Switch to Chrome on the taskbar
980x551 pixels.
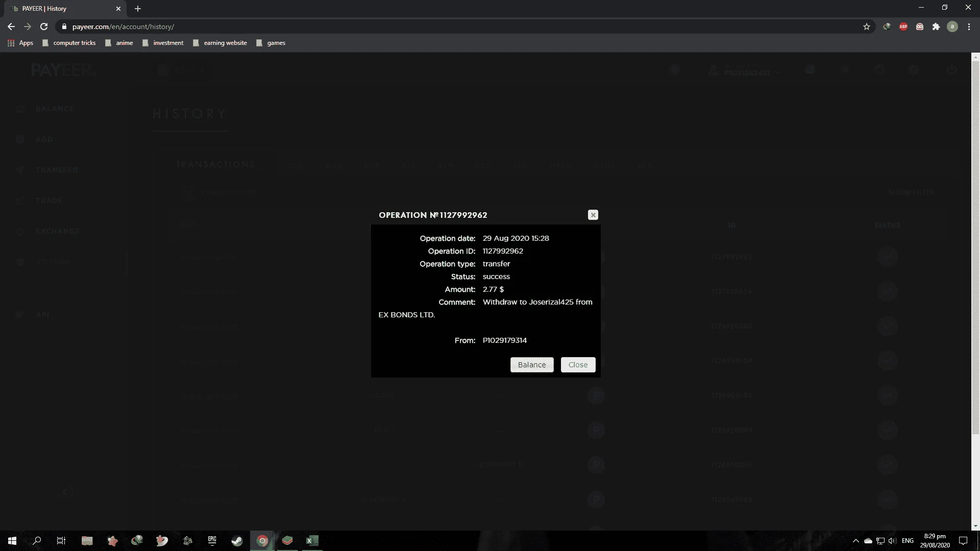pyautogui.click(x=262, y=541)
